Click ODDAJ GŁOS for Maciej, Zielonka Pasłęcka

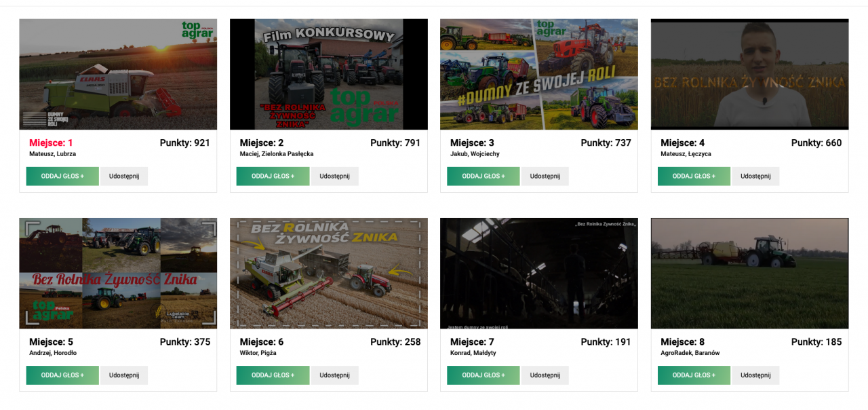273,176
